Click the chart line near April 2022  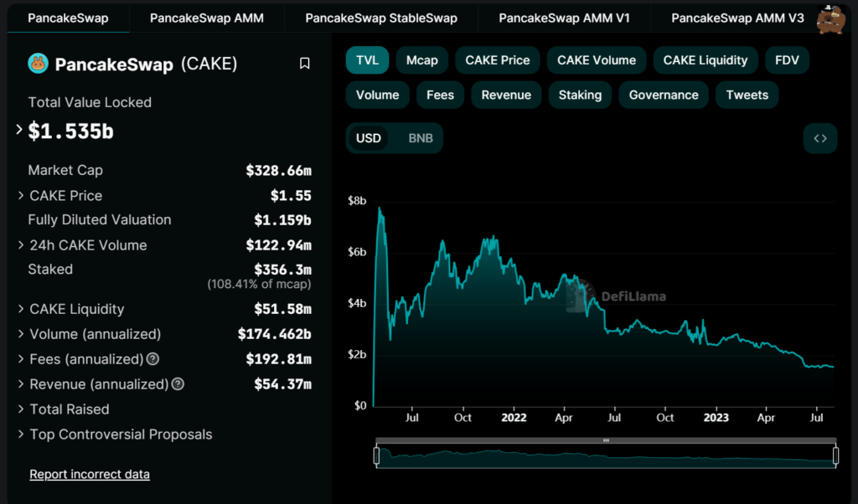[564, 280]
